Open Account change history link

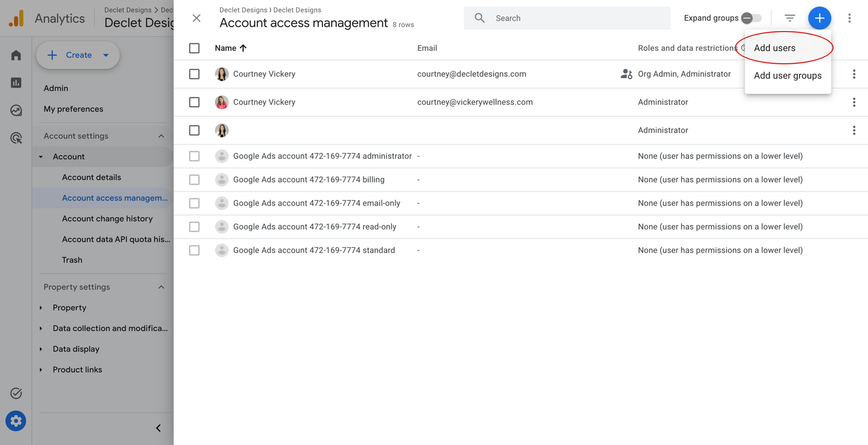tap(107, 219)
